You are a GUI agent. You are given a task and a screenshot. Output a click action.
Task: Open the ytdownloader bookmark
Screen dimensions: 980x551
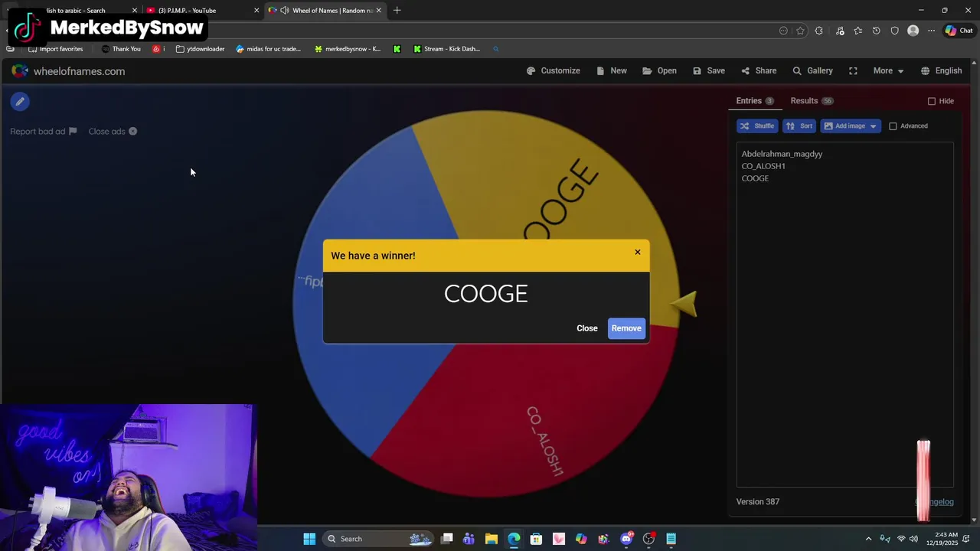pos(200,49)
